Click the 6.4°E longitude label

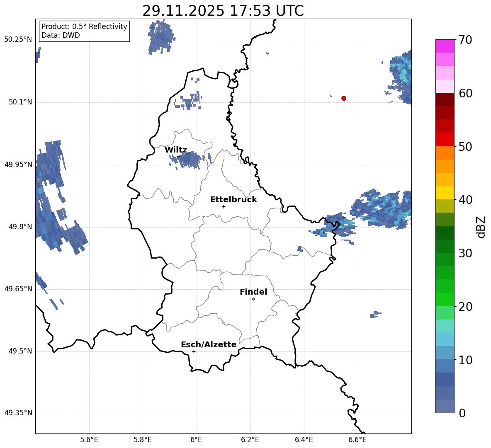304,440
